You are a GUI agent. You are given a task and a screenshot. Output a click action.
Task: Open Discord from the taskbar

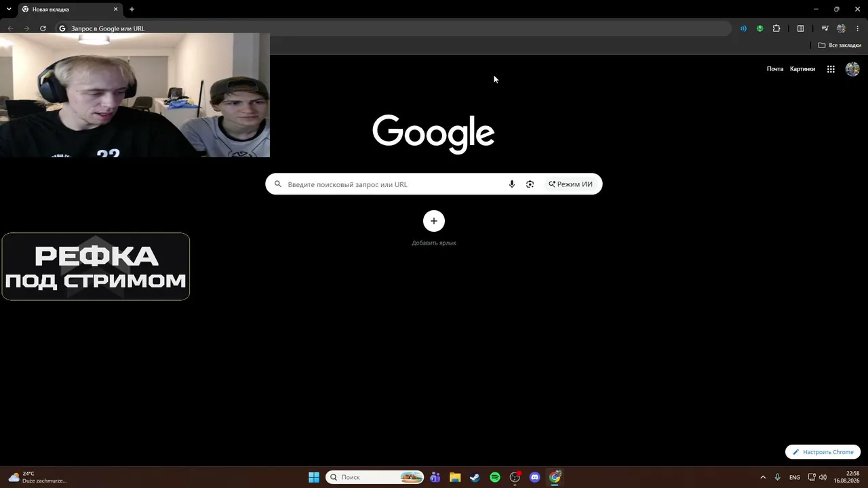535,477
